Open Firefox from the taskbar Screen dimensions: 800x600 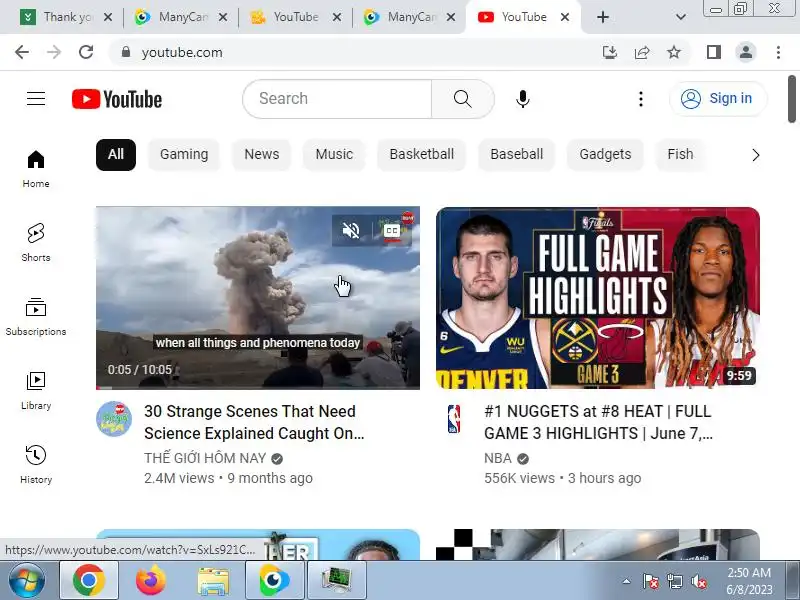[x=151, y=580]
